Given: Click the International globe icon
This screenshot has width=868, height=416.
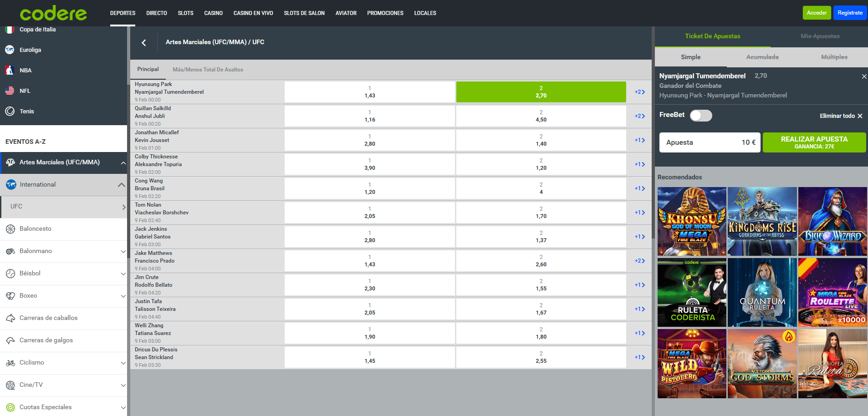Looking at the screenshot, I should point(11,185).
